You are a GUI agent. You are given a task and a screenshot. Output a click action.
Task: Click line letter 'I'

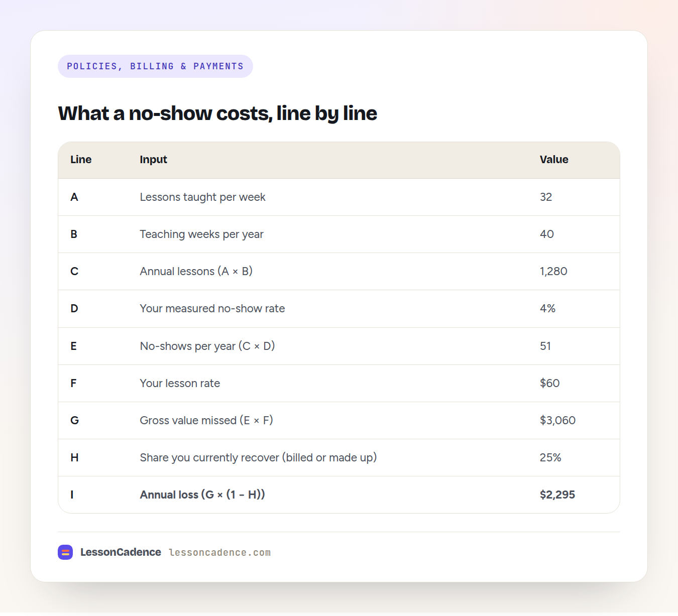pyautogui.click(x=72, y=495)
